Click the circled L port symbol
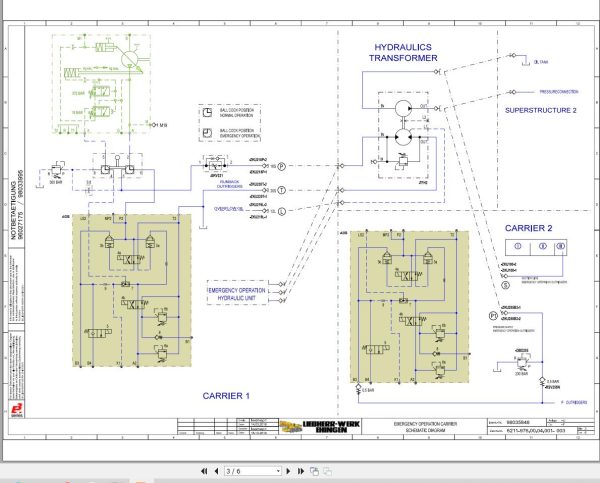600x483 pixels. pos(282,211)
